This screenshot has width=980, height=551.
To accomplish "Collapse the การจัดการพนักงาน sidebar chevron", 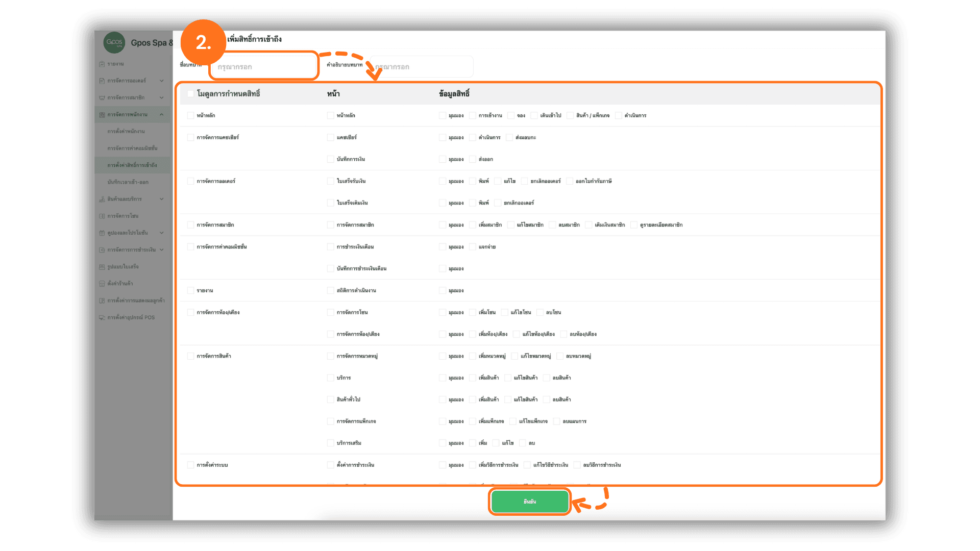I will tap(162, 114).
